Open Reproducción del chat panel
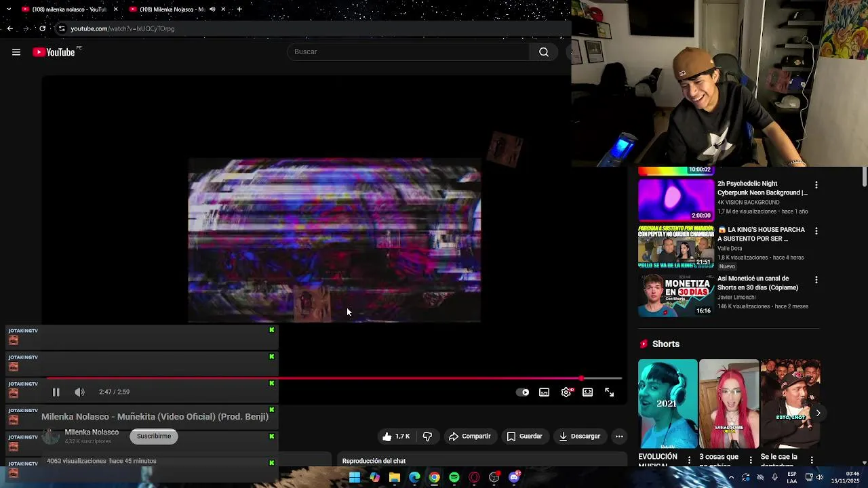The height and width of the screenshot is (488, 868). tap(483, 461)
